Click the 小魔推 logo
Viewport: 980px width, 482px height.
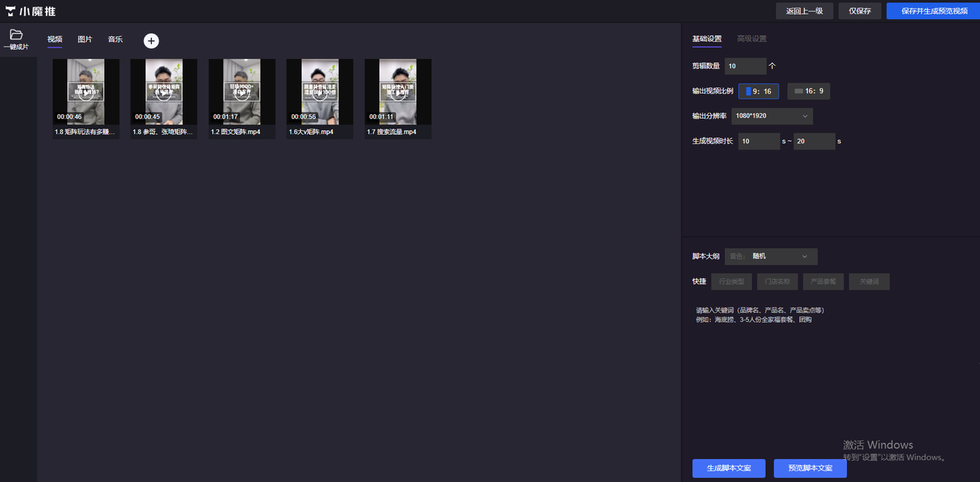31,11
